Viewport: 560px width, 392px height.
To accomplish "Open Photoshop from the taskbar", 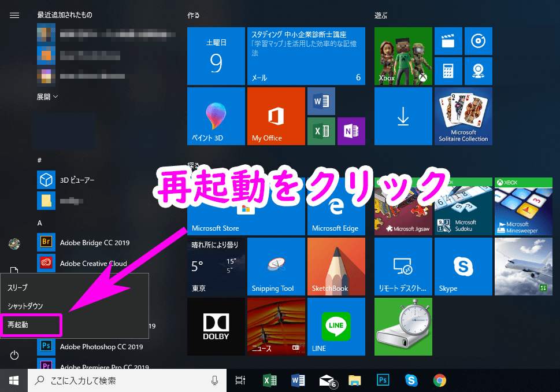I will click(x=383, y=380).
